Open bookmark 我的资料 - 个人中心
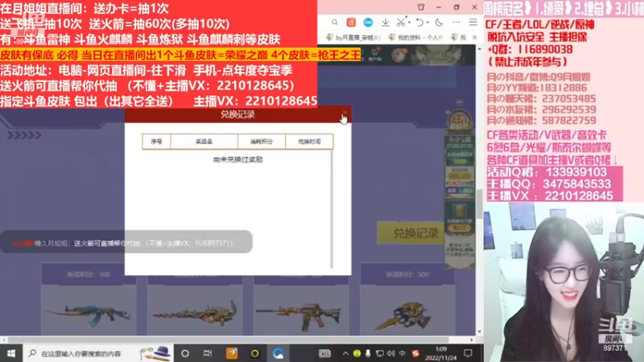The height and width of the screenshot is (362, 644). pyautogui.click(x=416, y=37)
